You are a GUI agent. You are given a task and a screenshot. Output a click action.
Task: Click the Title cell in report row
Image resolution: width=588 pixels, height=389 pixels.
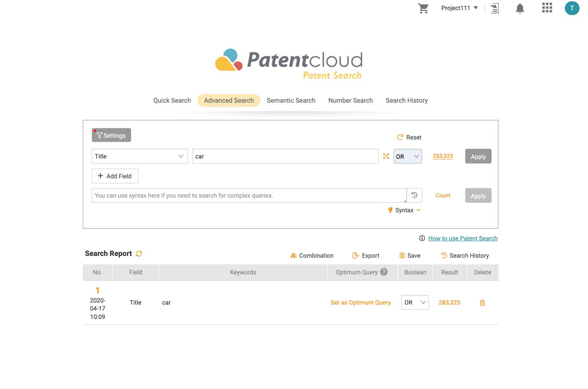tap(136, 302)
